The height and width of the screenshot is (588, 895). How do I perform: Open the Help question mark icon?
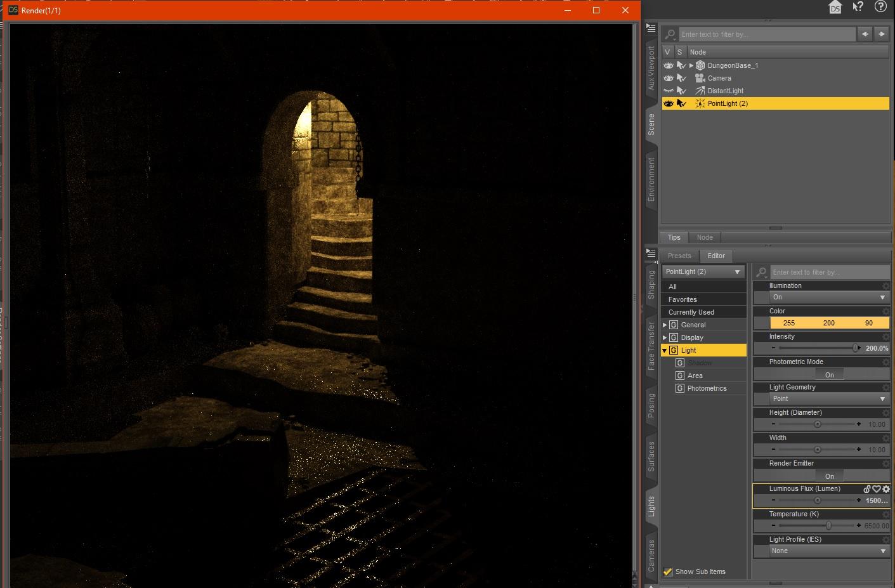coord(880,6)
